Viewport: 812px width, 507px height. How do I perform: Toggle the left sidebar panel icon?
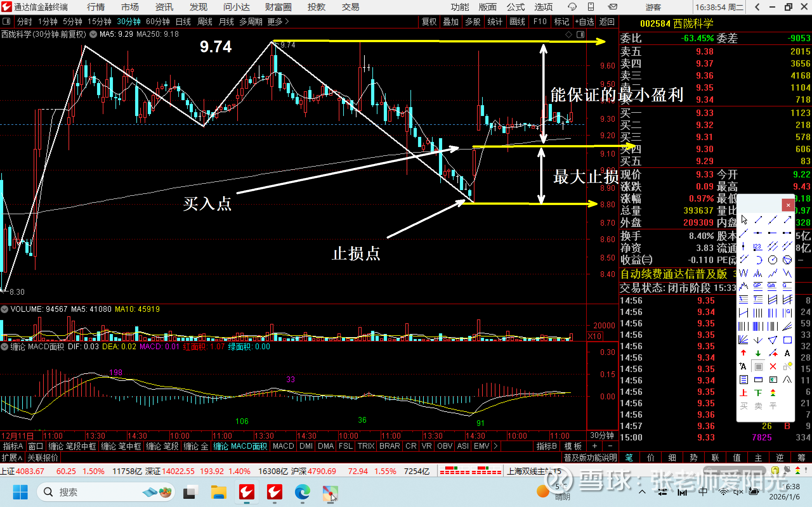(6, 22)
